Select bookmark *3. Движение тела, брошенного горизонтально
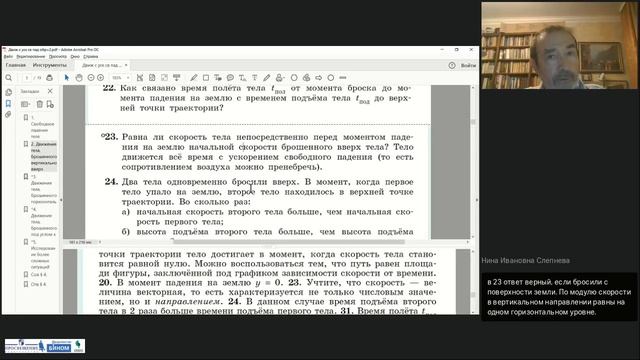Viewport: 640px width, 360px height. tap(44, 189)
